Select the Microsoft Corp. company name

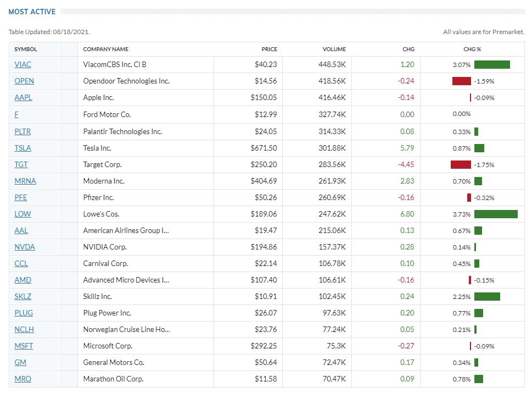click(108, 346)
